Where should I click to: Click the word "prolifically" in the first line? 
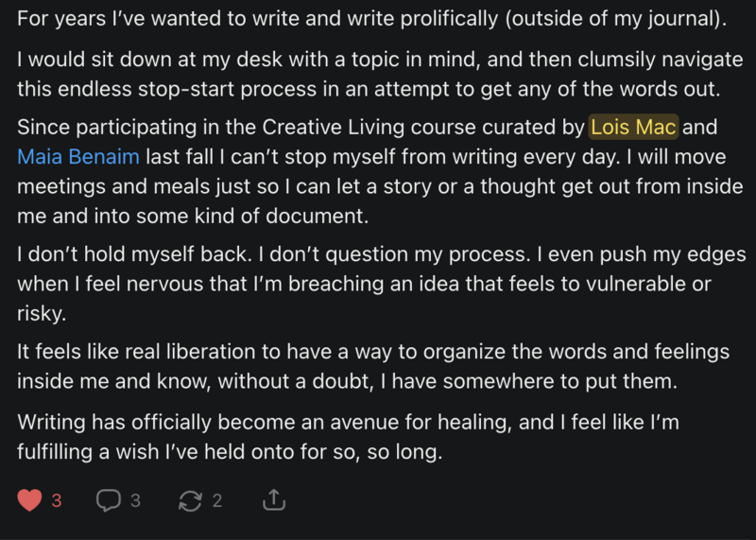tap(449, 19)
